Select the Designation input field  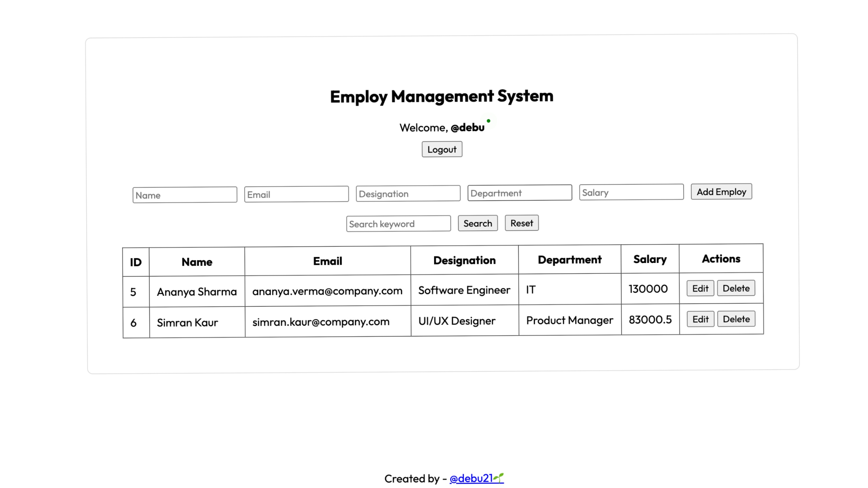click(408, 194)
